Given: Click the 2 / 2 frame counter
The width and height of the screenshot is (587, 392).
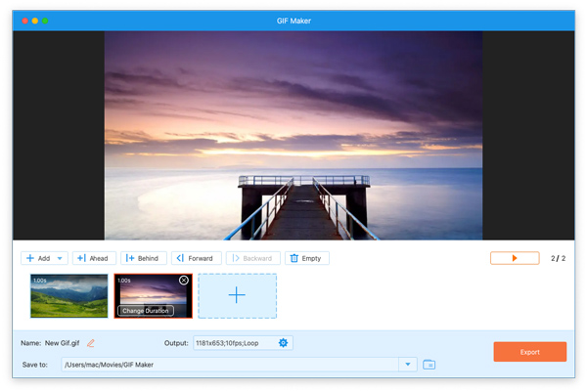Looking at the screenshot, I should click(558, 258).
